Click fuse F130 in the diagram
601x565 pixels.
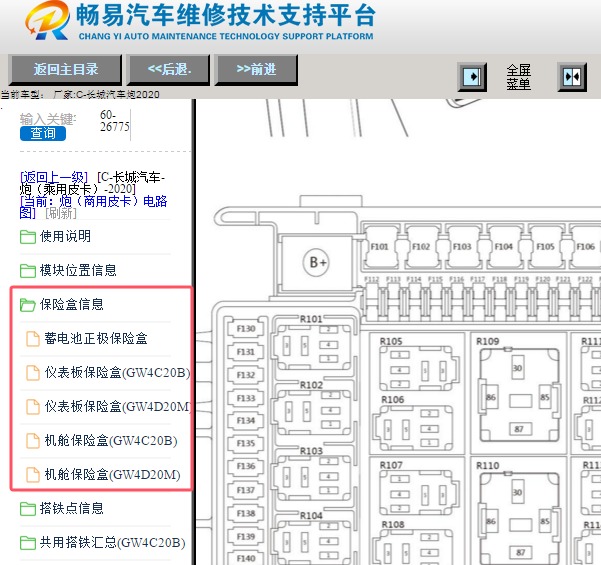tap(246, 329)
